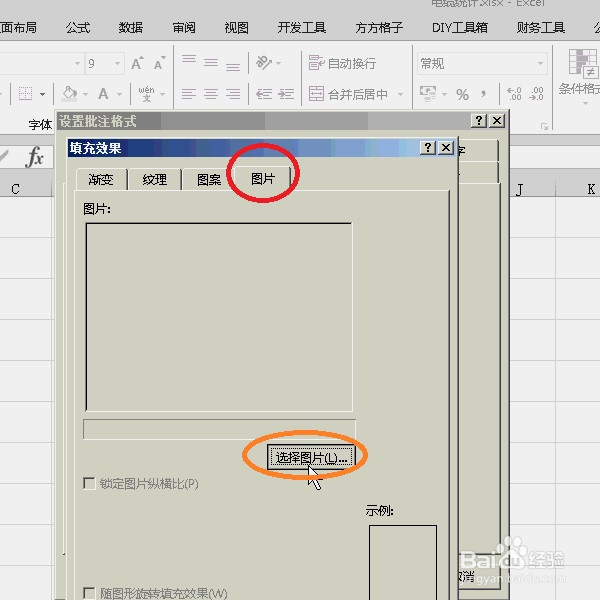
Task: Open the DIY工具箱 ribbon tab
Action: click(460, 28)
